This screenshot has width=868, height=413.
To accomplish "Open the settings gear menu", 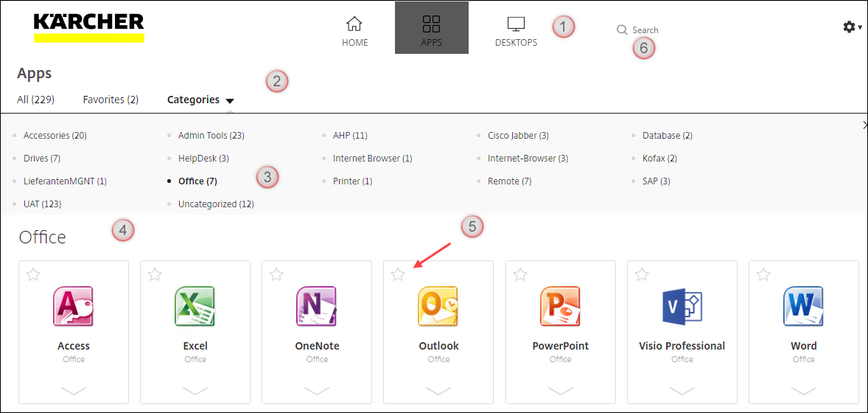I will [853, 27].
